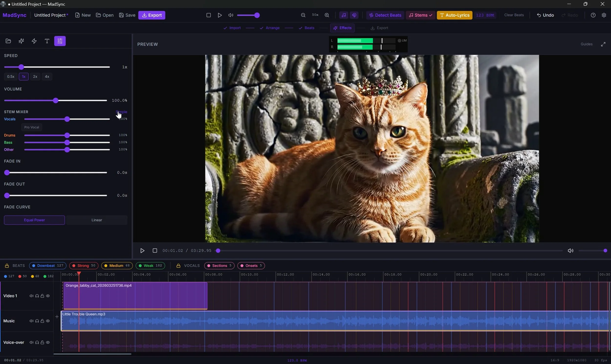This screenshot has height=364, width=611.
Task: Open the app Settings gear
Action: coord(604,15)
